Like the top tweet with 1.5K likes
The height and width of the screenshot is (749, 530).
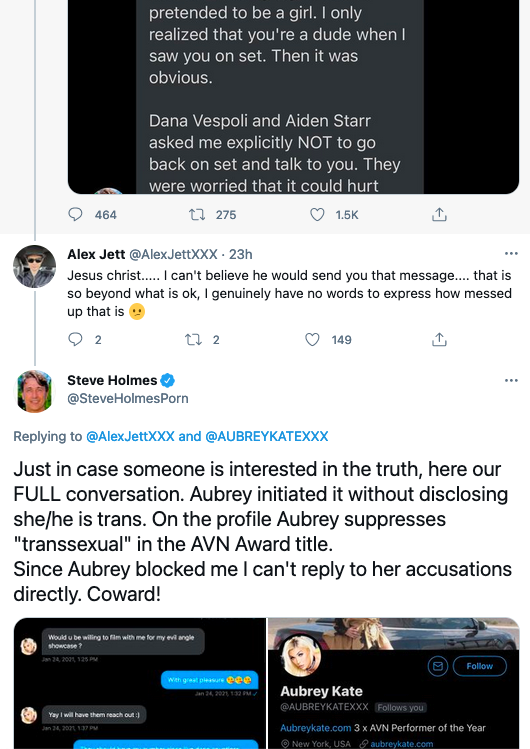click(317, 214)
